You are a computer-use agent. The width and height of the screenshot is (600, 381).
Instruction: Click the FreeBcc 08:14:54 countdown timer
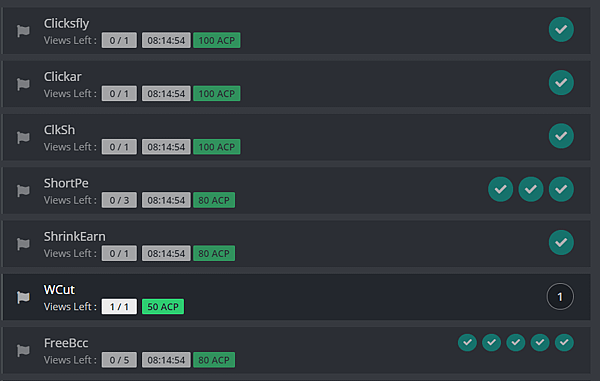(x=166, y=360)
